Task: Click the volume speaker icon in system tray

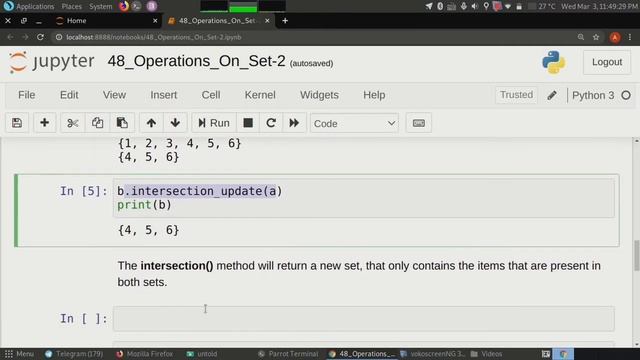Action: tap(474, 6)
